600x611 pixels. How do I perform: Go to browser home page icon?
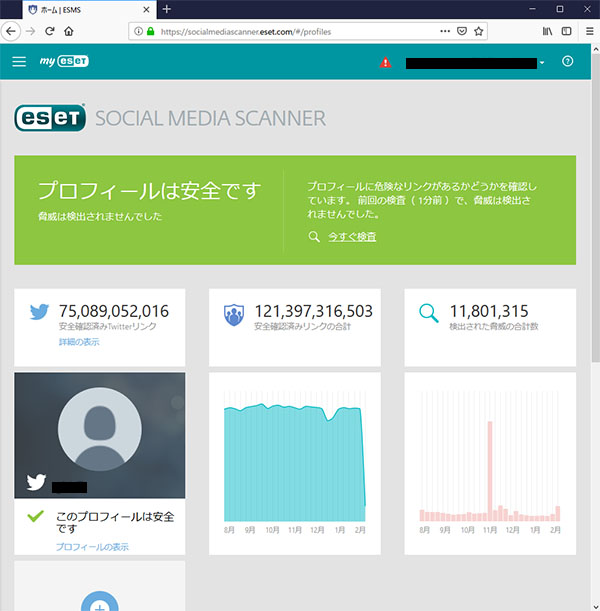(69, 31)
